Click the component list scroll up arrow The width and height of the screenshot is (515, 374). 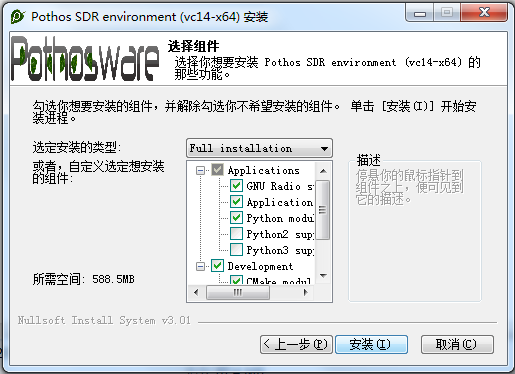(323, 171)
